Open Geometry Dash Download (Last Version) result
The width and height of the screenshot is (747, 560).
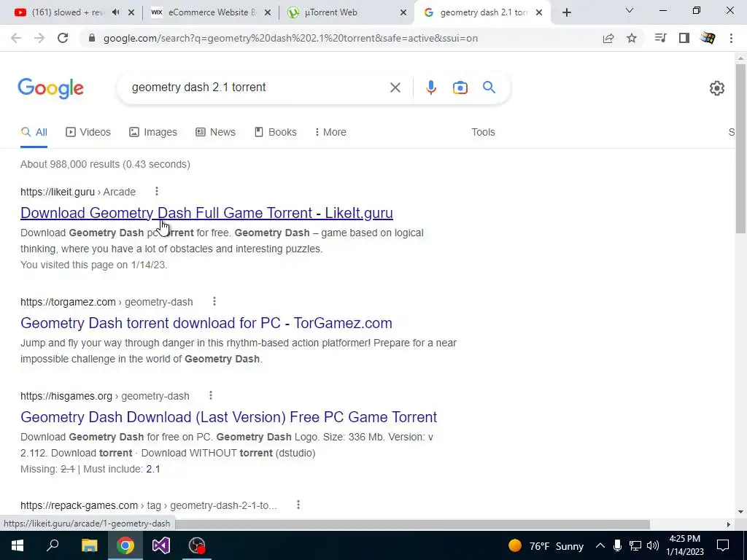click(228, 416)
